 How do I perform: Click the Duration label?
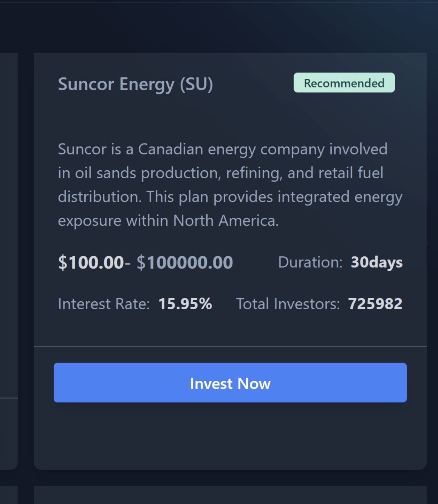click(x=310, y=262)
